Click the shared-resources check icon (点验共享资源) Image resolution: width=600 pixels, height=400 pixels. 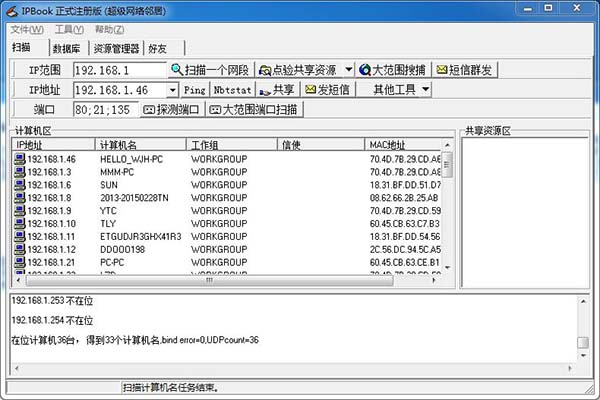click(x=265, y=70)
